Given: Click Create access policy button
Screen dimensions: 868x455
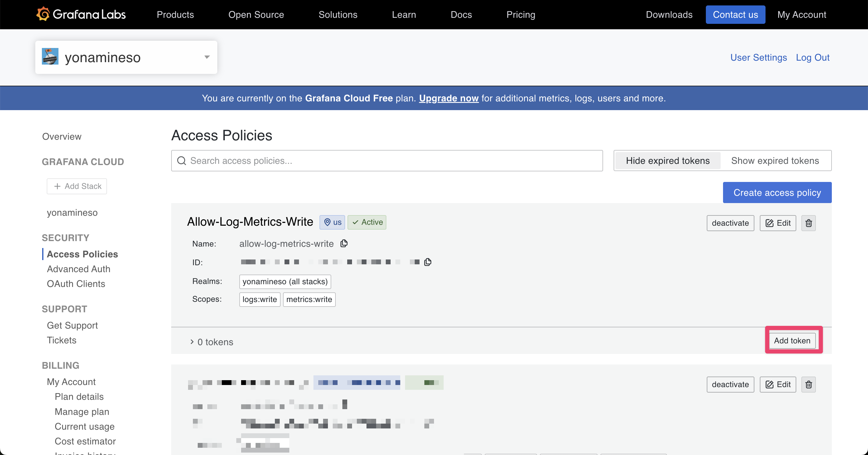Looking at the screenshot, I should coord(777,192).
